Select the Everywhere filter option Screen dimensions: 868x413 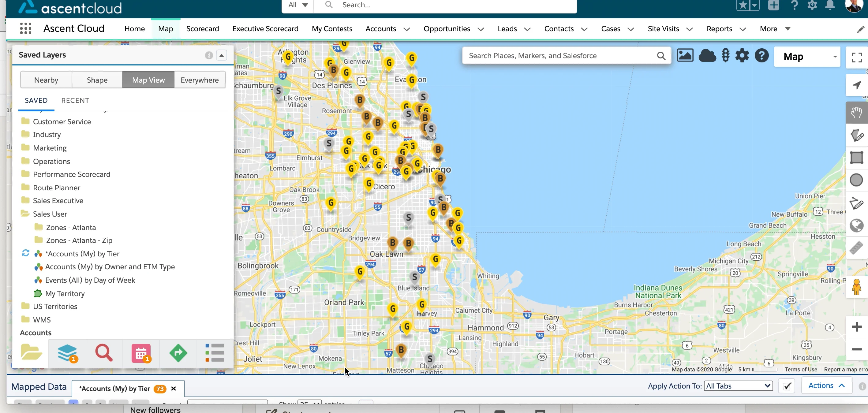point(200,80)
